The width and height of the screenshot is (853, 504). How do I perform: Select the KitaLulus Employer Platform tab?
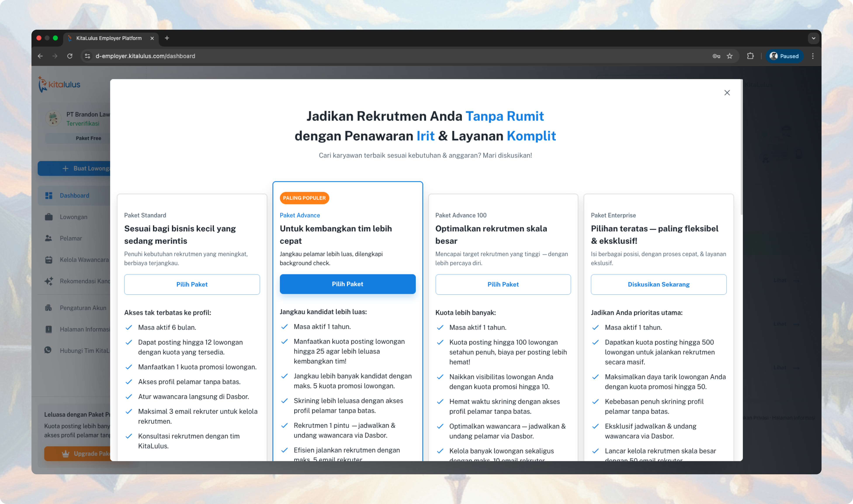pyautogui.click(x=109, y=38)
